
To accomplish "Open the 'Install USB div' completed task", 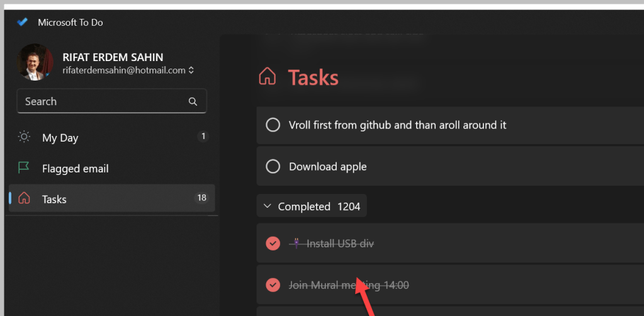I will pos(450,243).
